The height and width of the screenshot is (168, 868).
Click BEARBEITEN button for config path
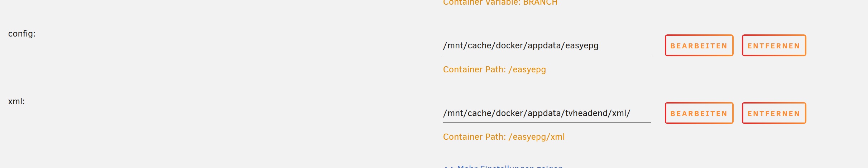click(x=699, y=45)
